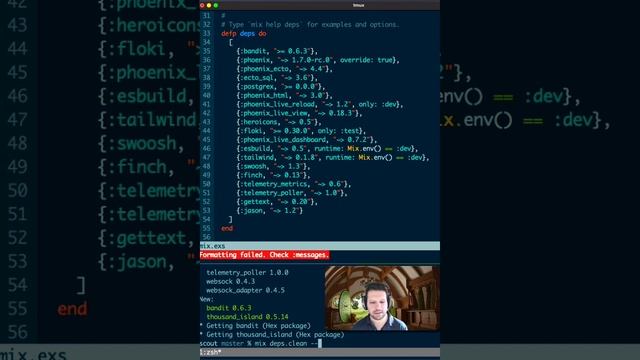This screenshot has width=640, height=360.
Task: Click the :postgrex dependency line
Action: tap(280, 87)
